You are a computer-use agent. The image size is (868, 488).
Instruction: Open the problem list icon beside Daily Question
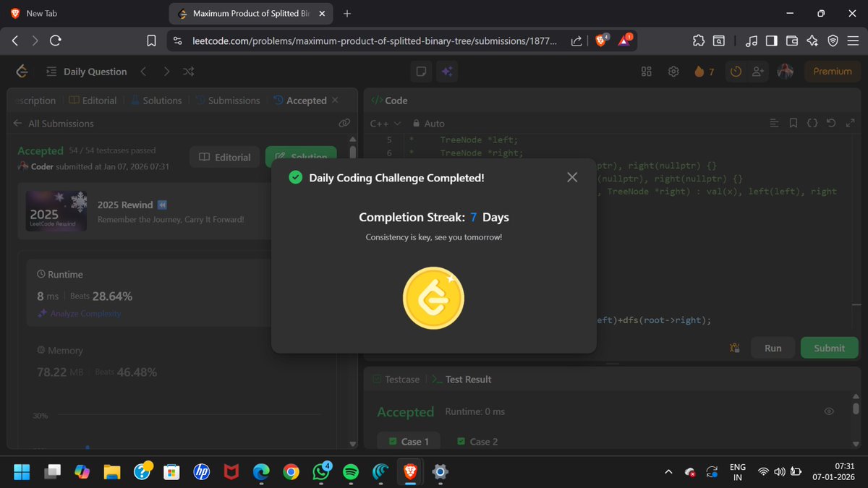[51, 72]
